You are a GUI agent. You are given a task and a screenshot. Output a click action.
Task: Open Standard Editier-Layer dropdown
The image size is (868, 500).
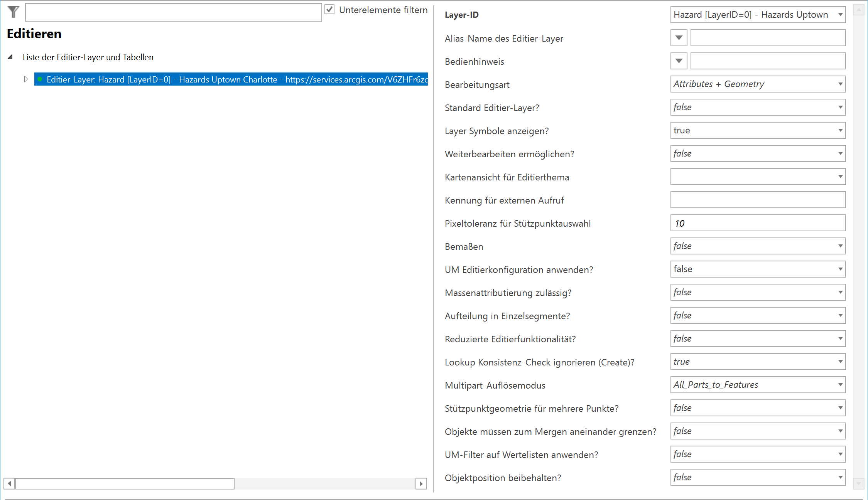point(840,107)
